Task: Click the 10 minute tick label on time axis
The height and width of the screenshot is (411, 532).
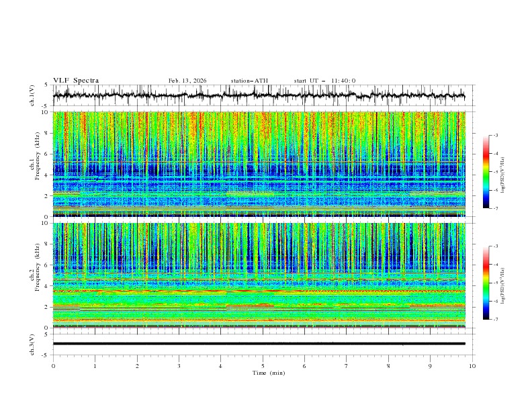Action: click(472, 365)
